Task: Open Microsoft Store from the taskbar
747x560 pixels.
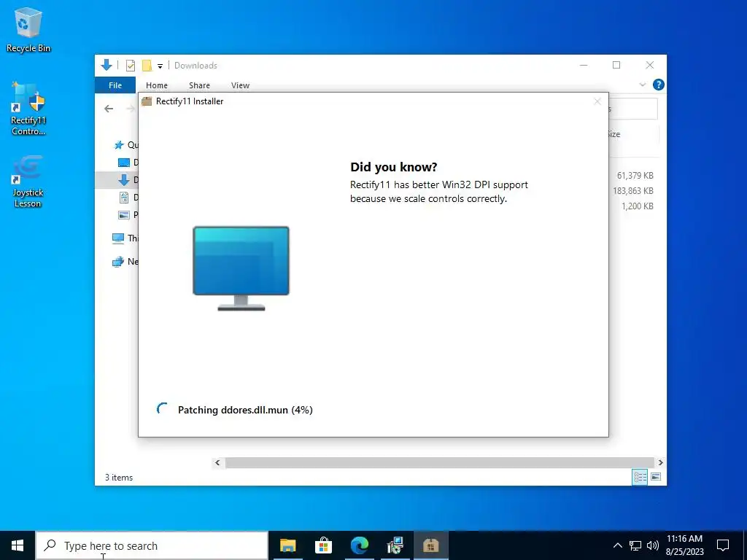Action: (323, 545)
